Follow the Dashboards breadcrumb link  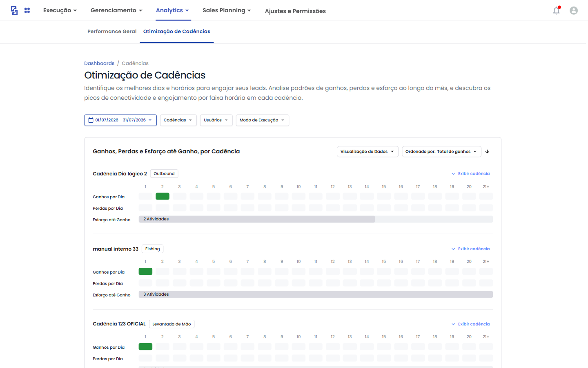[x=99, y=63]
